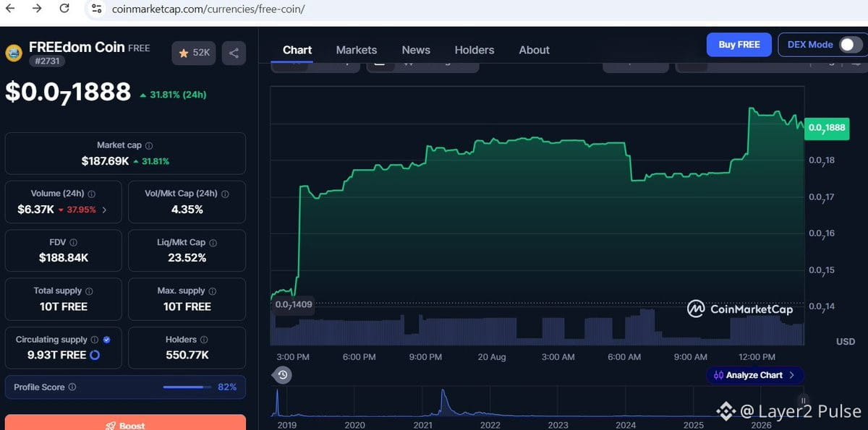The image size is (868, 430).
Task: Show info tooltip for Holders
Action: (204, 339)
